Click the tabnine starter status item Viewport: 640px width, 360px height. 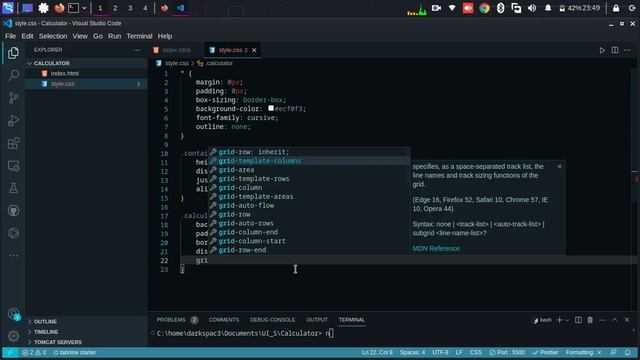point(75,352)
